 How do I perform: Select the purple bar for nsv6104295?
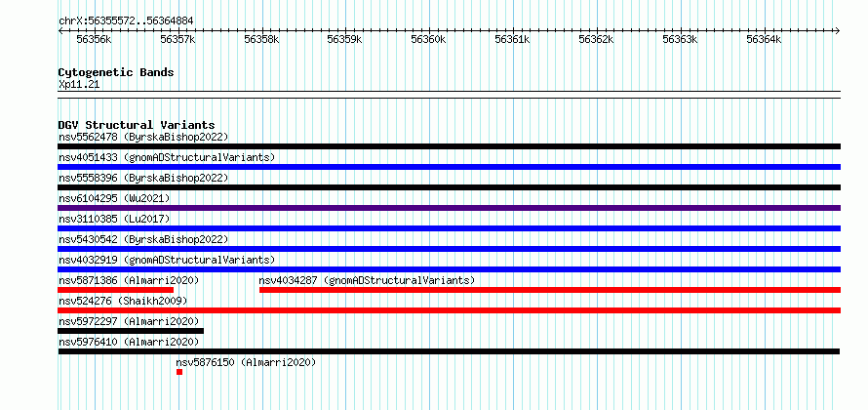(449, 208)
